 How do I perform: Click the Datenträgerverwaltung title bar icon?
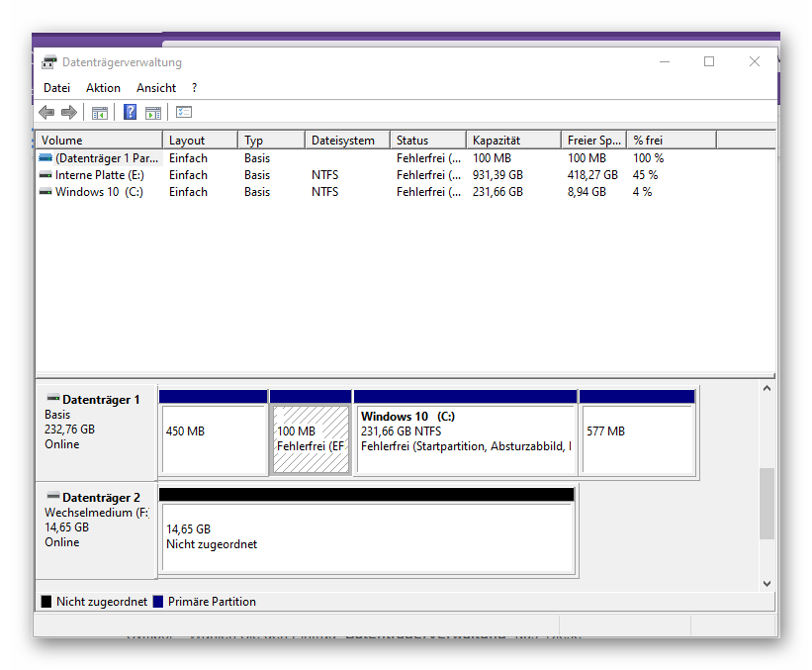point(49,62)
